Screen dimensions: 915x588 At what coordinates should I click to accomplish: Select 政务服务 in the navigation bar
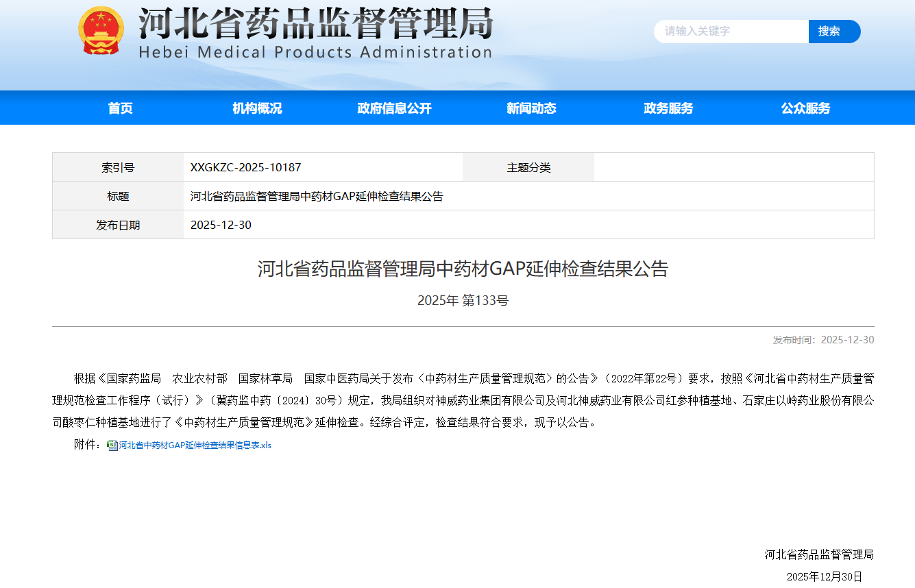(x=668, y=108)
